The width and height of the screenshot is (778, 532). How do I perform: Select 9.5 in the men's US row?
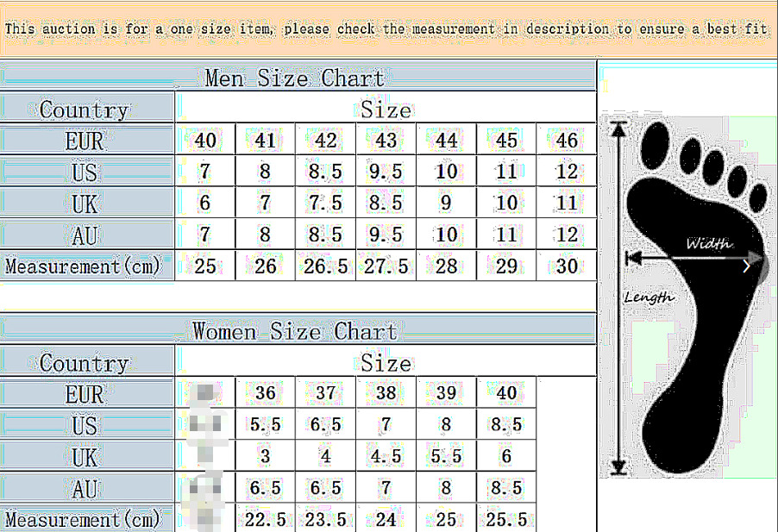click(x=386, y=172)
